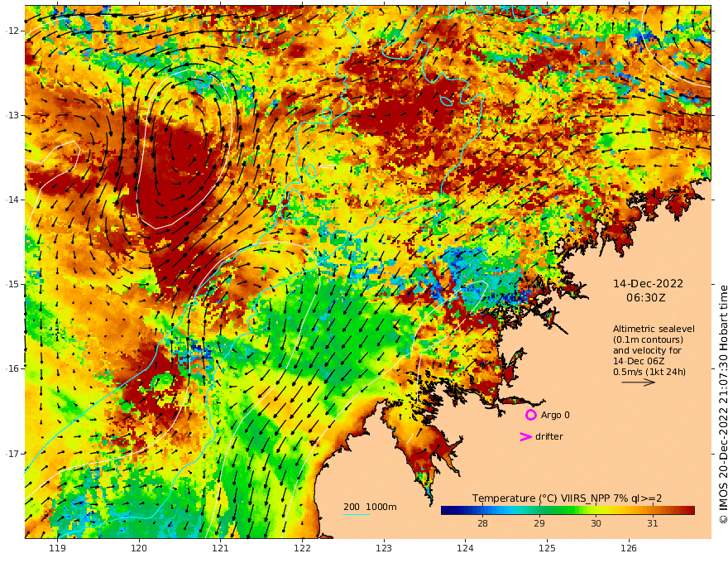Image resolution: width=728 pixels, height=563 pixels.
Task: Click the magenta drifter arrow symbol
Action: (x=525, y=436)
